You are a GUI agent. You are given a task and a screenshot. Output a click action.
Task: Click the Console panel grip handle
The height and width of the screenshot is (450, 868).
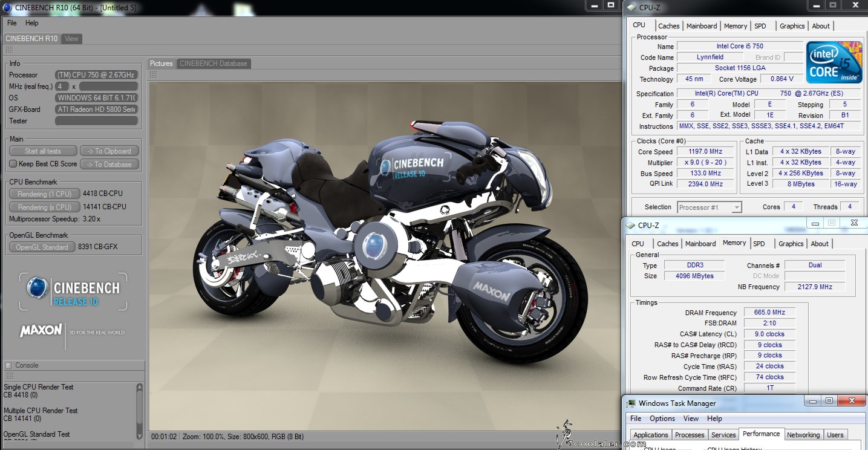(x=9, y=376)
